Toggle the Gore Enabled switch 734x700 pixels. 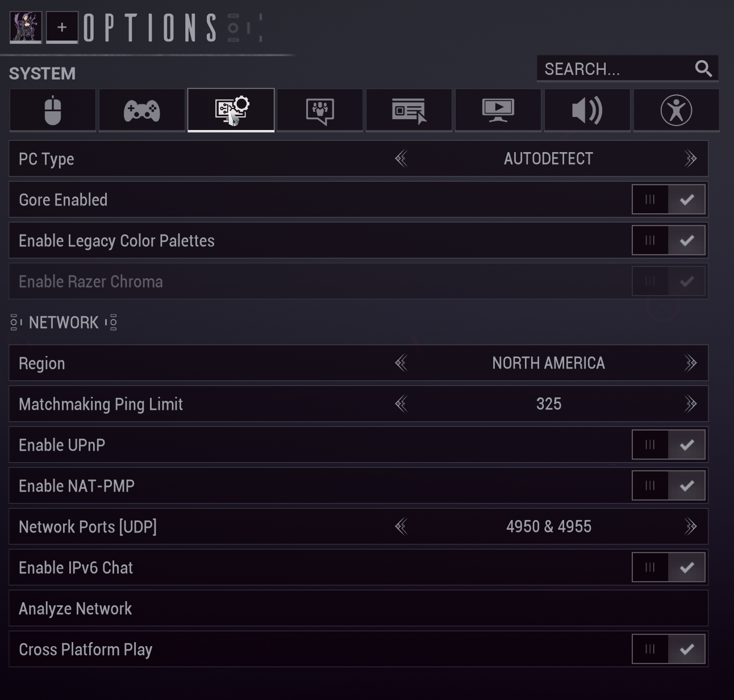coord(669,199)
